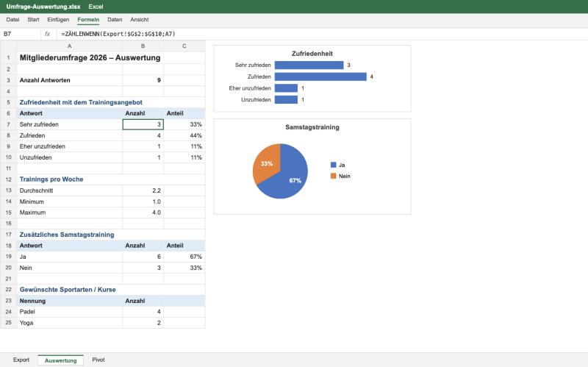Select column C header

[x=184, y=46]
